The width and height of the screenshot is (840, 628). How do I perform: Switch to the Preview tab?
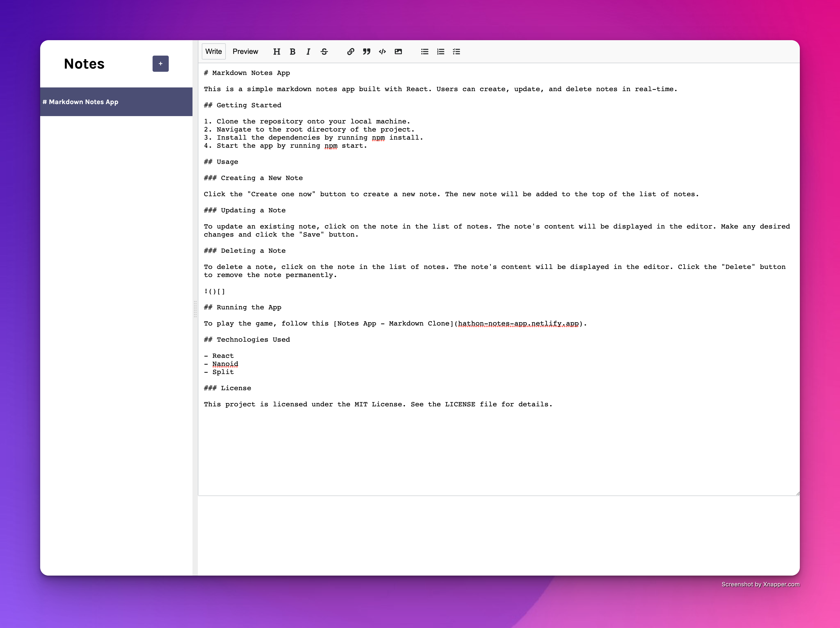click(x=245, y=52)
